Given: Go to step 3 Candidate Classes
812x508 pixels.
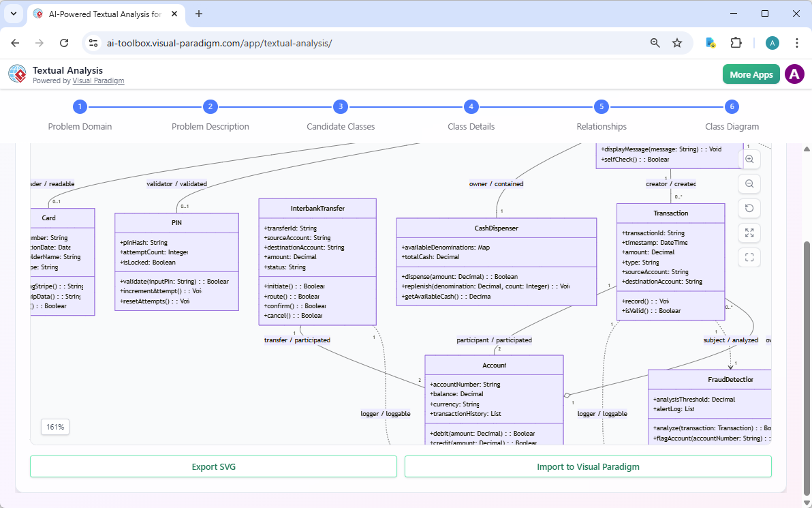Looking at the screenshot, I should pos(340,107).
